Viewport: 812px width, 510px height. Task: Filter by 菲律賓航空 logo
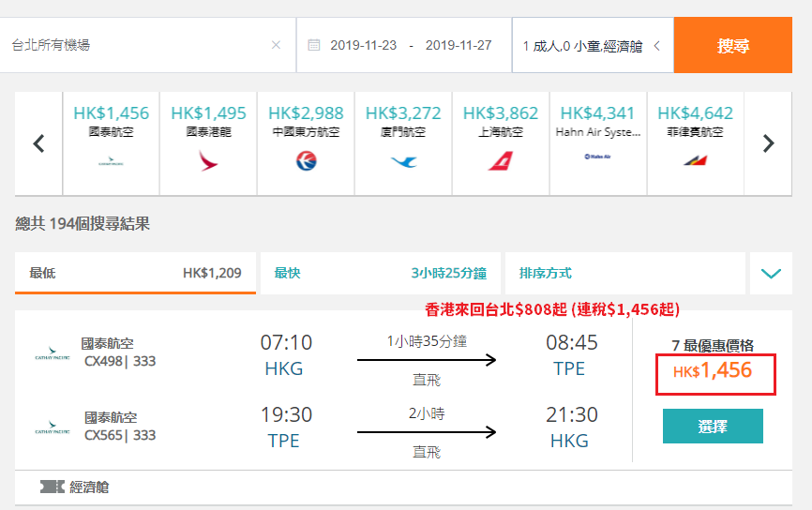tap(696, 160)
